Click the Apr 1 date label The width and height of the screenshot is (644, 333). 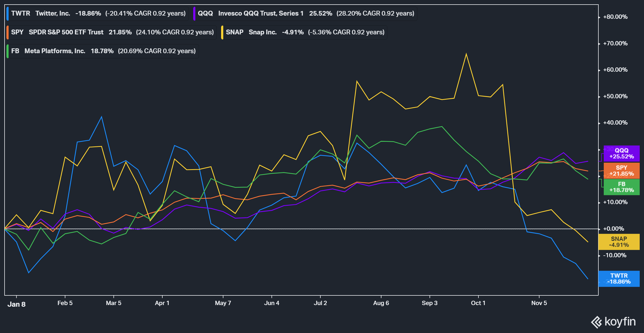pos(162,303)
